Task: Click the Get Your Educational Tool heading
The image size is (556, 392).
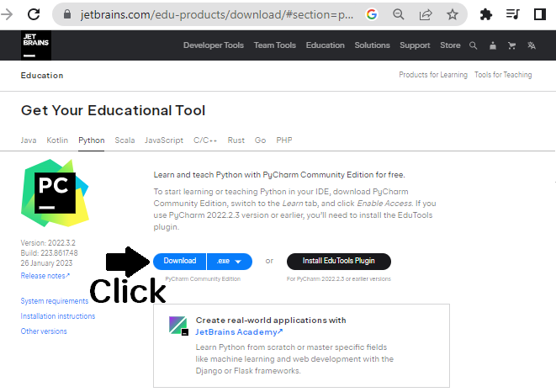Action: click(x=113, y=110)
